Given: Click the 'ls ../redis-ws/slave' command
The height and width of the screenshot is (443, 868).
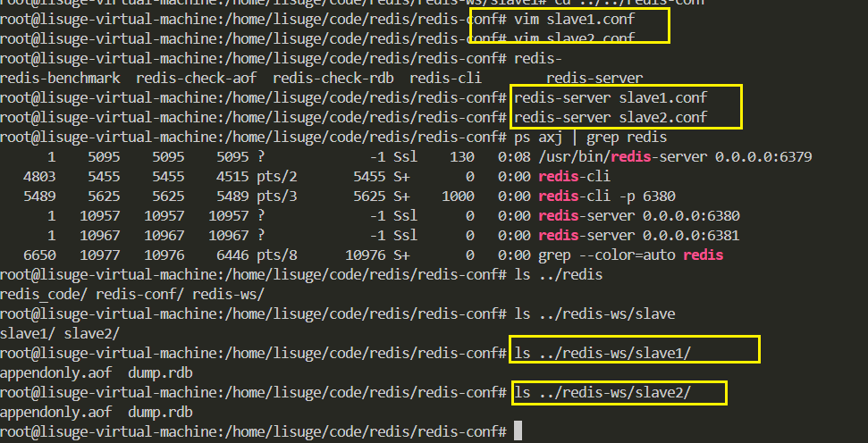Looking at the screenshot, I should point(594,314).
